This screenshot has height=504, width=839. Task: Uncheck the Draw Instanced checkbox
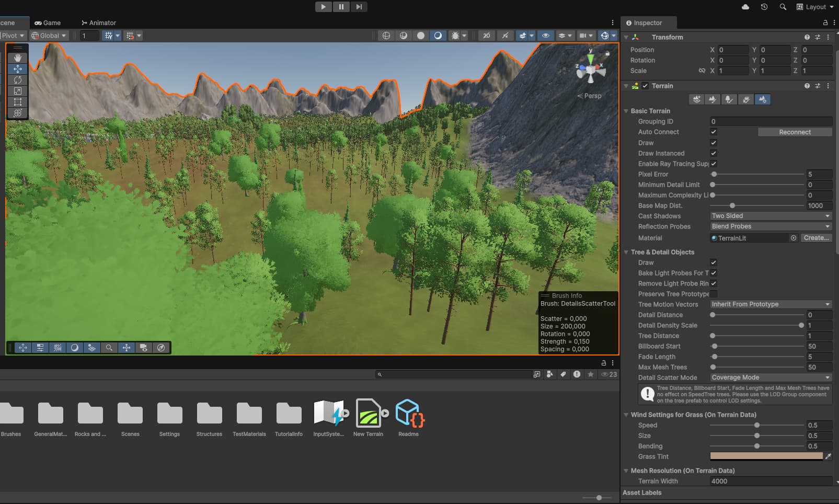(x=713, y=153)
